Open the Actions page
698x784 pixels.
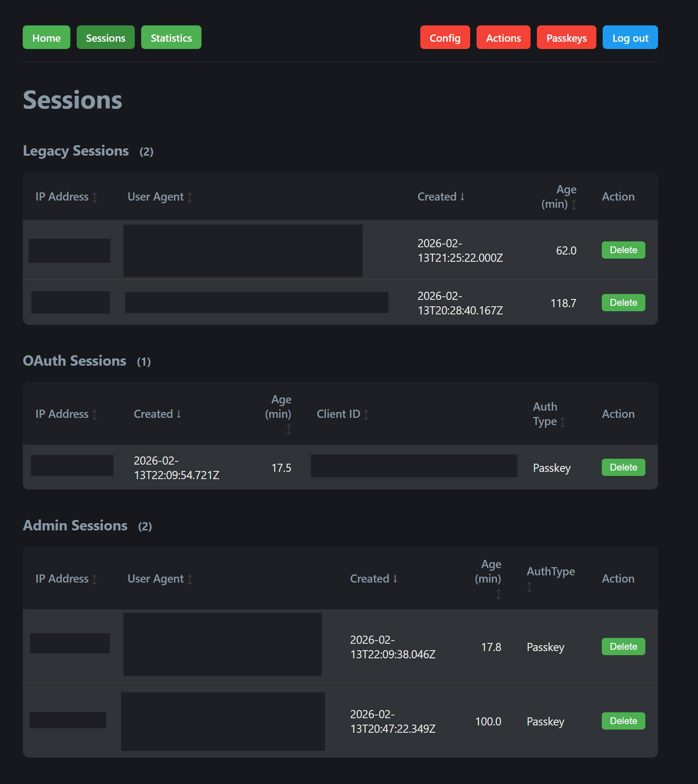coord(503,38)
